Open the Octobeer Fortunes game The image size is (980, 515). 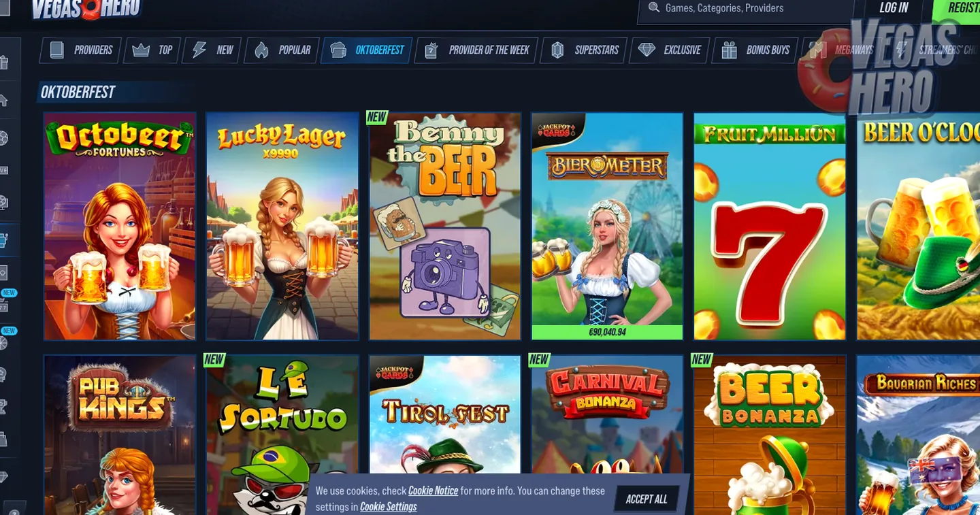pyautogui.click(x=120, y=227)
